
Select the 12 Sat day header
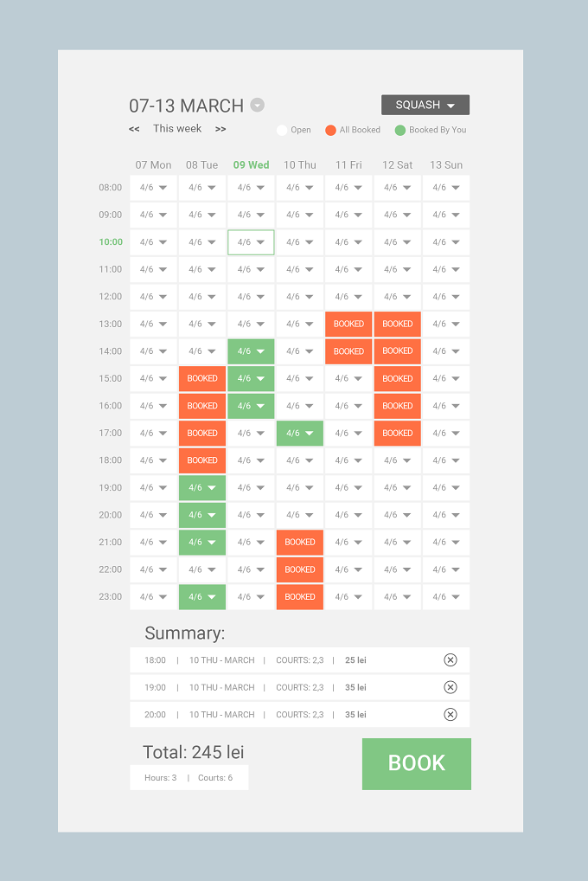(x=397, y=165)
